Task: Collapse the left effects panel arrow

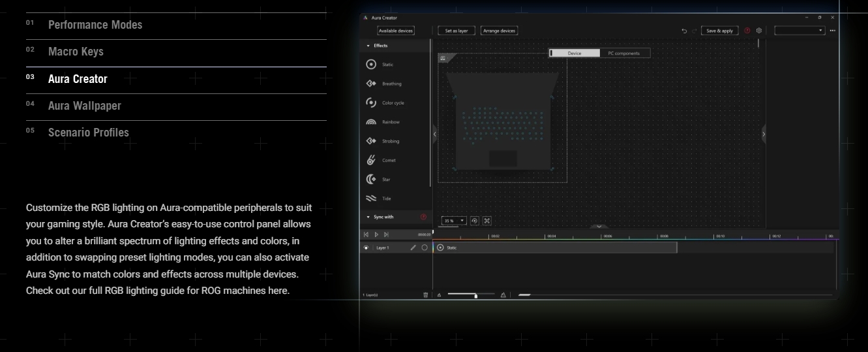Action: point(434,134)
